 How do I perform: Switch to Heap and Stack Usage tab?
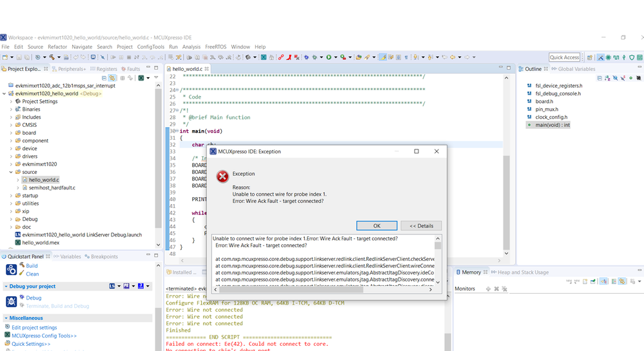tap(520, 272)
